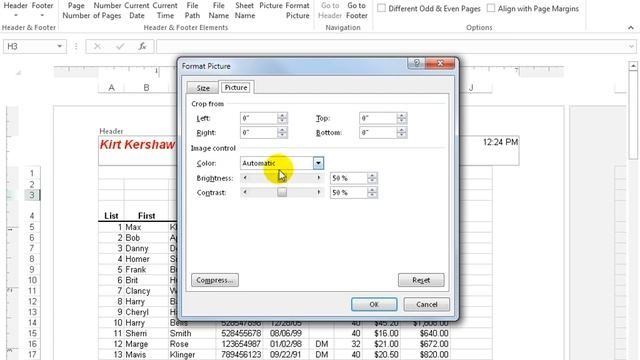This screenshot has height=360, width=640.
Task: Click Contrast slider left arrow
Action: coord(244,192)
